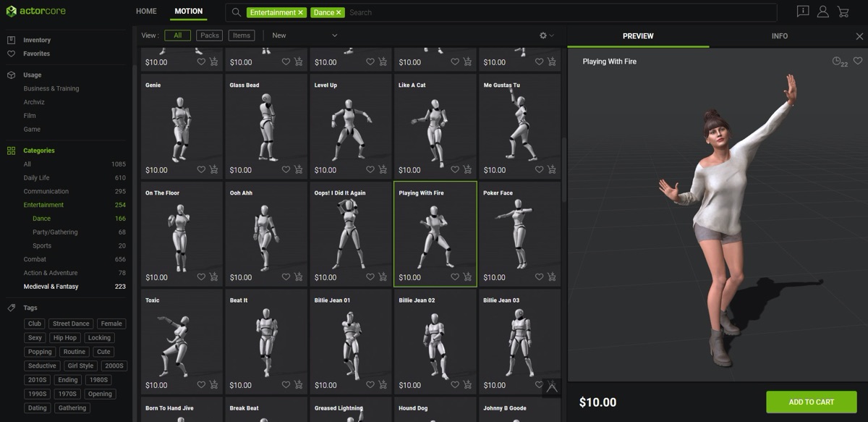Select the Billie Jean 02 motion thumbnail
The height and width of the screenshot is (422, 868).
pos(435,341)
